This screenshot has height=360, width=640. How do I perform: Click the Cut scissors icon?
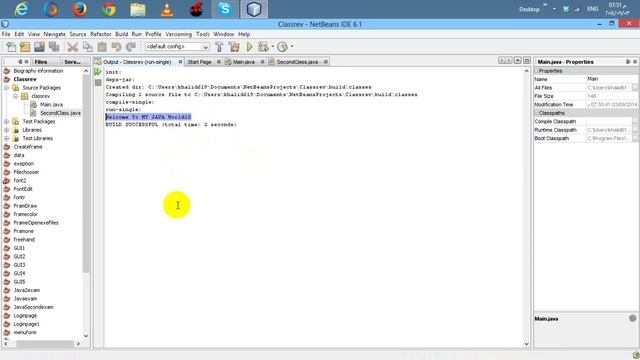coord(73,47)
